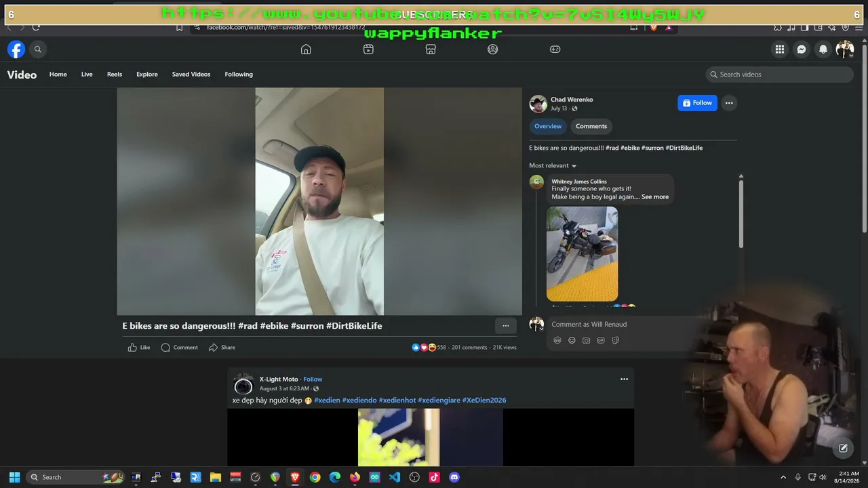Open Brave browser from the taskbar
This screenshot has height=488, width=868.
[x=295, y=477]
